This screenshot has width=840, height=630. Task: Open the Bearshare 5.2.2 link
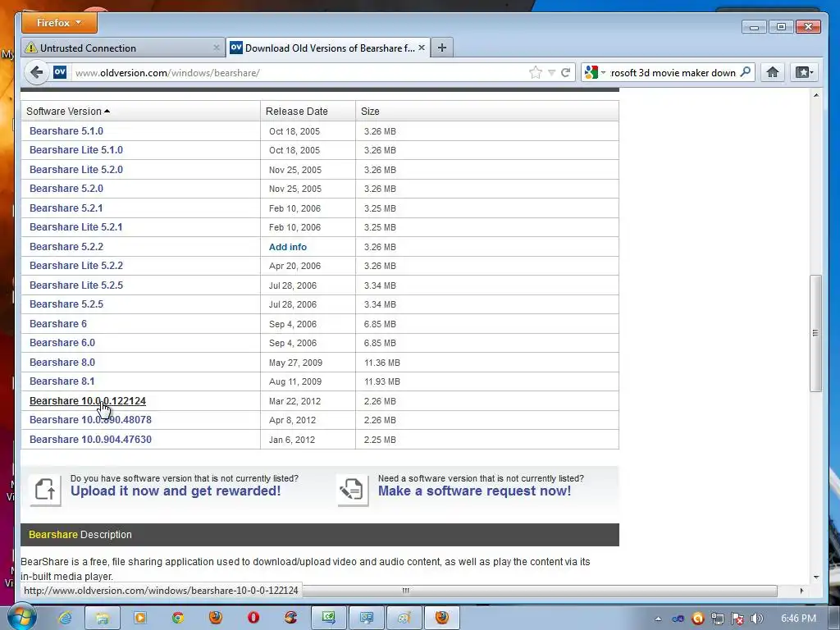pos(66,247)
